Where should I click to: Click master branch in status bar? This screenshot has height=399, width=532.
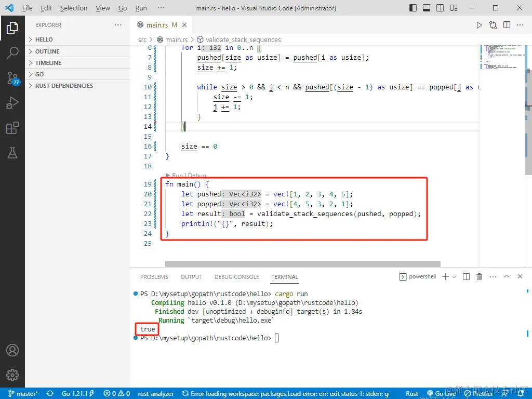[x=23, y=394]
